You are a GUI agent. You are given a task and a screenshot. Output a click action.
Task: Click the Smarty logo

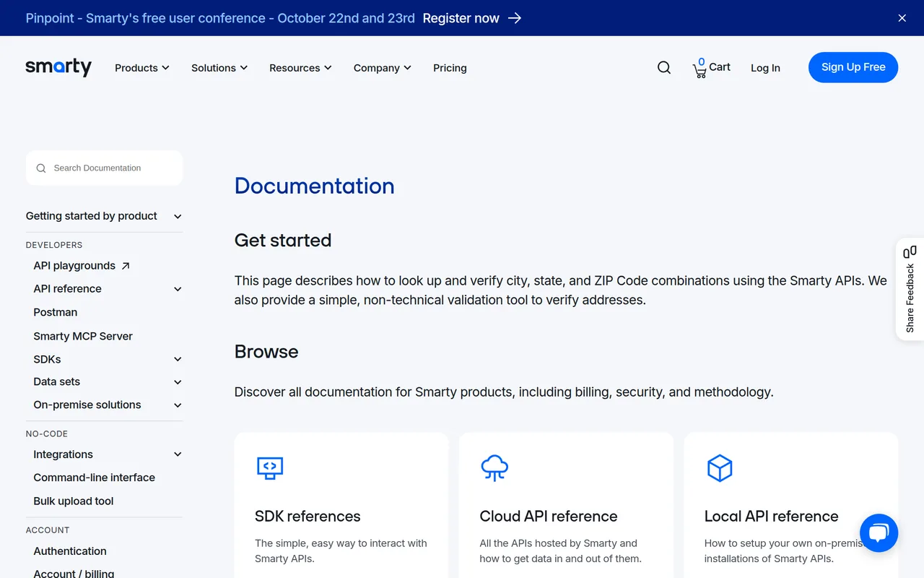click(x=58, y=67)
